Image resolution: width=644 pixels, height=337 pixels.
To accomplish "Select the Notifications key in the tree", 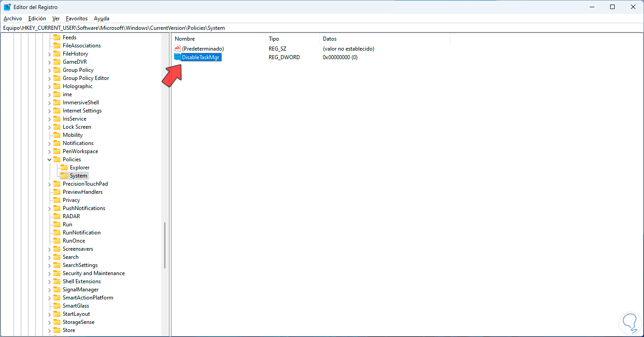I will click(78, 143).
